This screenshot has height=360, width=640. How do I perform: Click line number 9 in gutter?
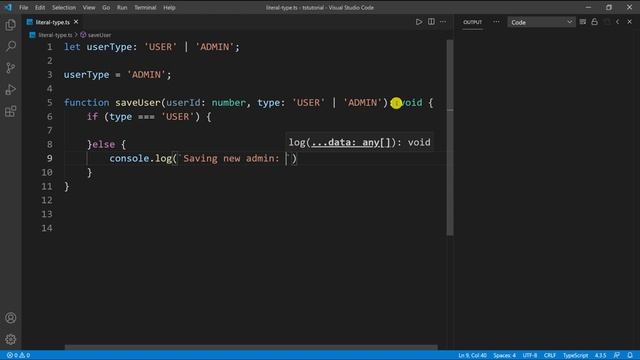[49, 158]
